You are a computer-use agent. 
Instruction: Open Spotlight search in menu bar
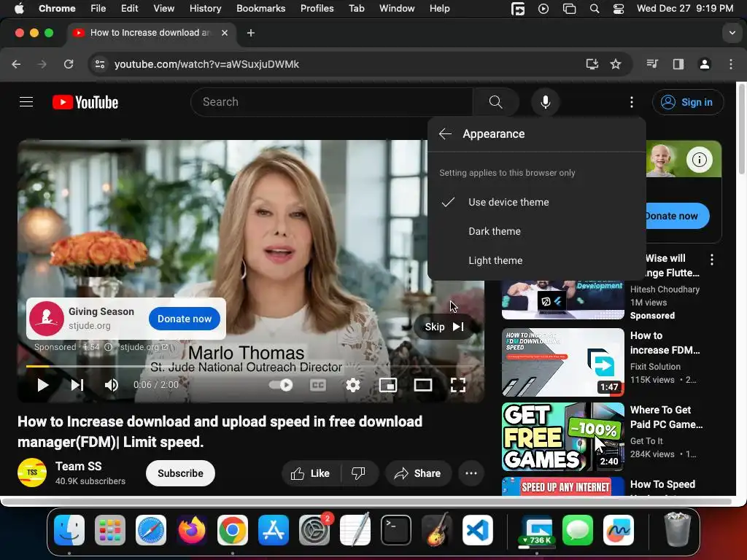594,8
